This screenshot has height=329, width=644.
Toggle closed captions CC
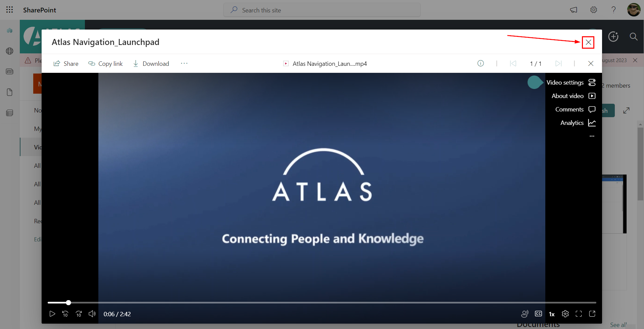coord(539,314)
